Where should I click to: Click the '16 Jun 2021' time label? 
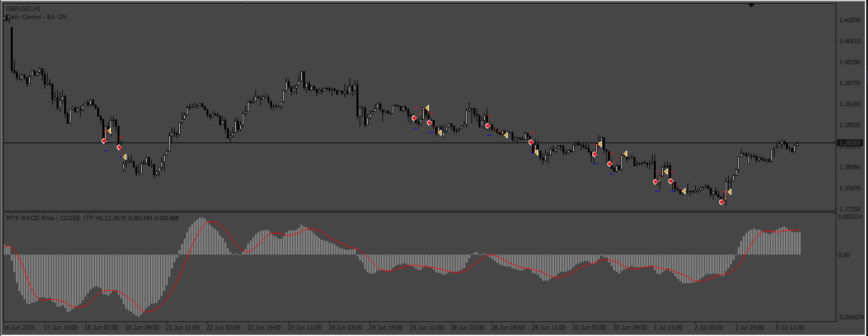coord(19,328)
